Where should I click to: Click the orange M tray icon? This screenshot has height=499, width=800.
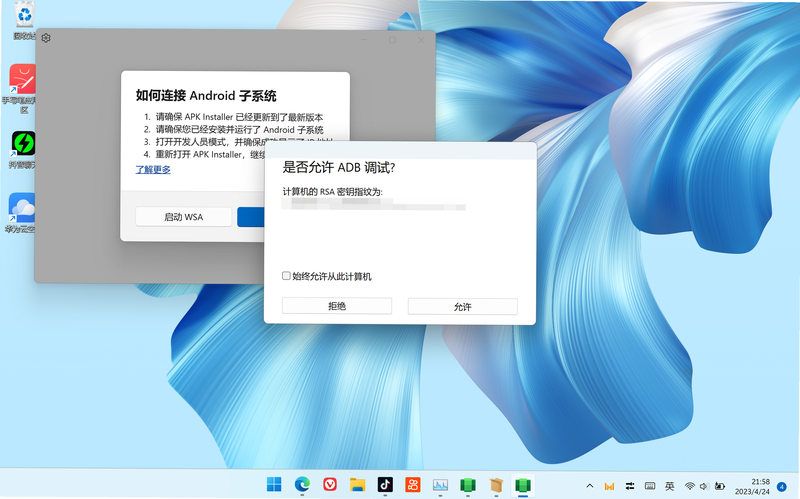coord(609,486)
